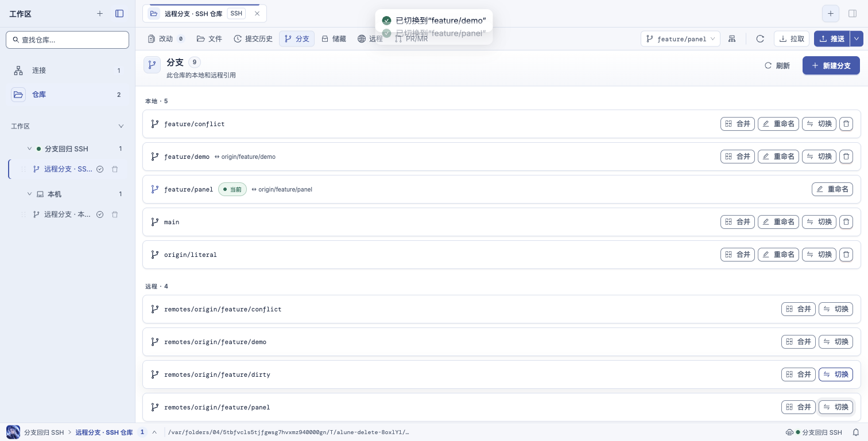Open the 连接 section in sidebar
Image resolution: width=868 pixels, height=441 pixels.
click(67, 71)
